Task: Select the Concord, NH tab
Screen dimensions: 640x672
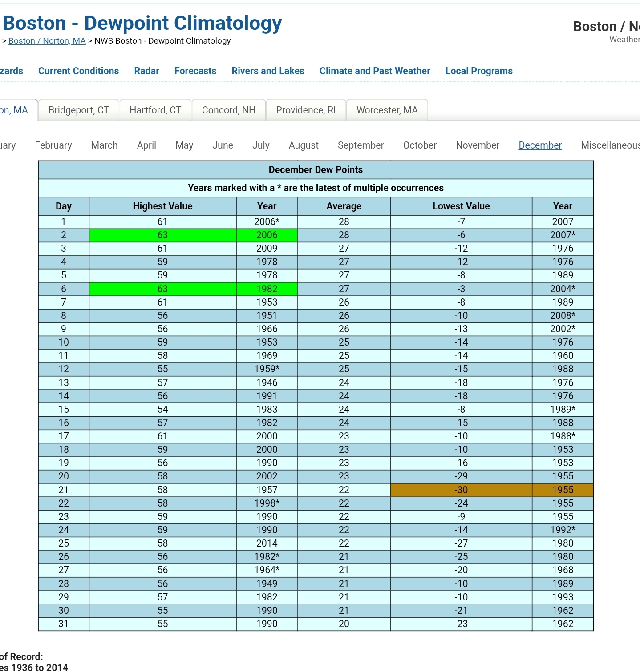Action: 228,110
